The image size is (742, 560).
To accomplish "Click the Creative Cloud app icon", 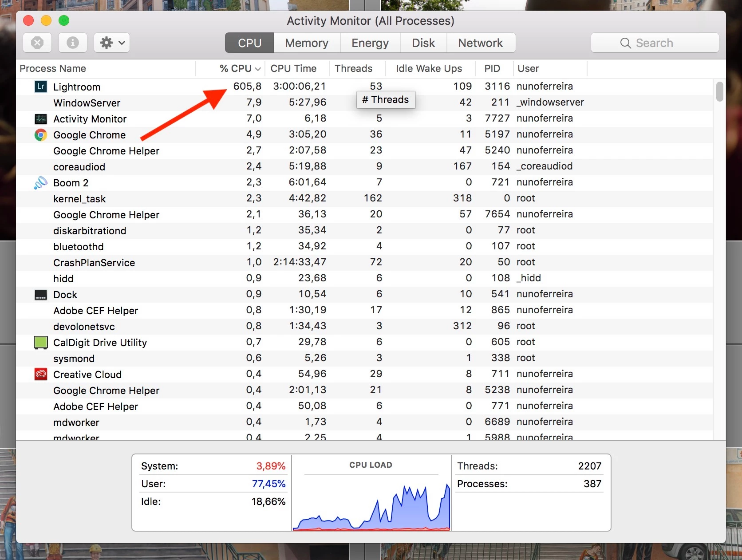I will tap(41, 374).
